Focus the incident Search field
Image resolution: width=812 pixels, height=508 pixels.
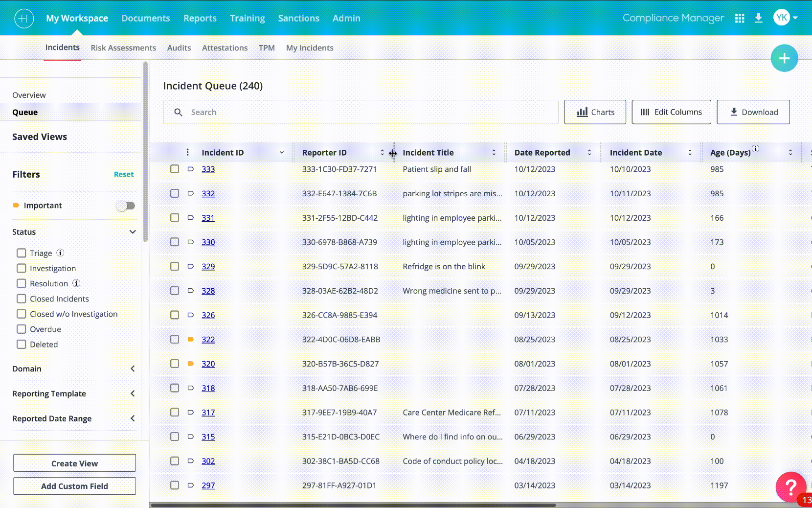(x=361, y=112)
